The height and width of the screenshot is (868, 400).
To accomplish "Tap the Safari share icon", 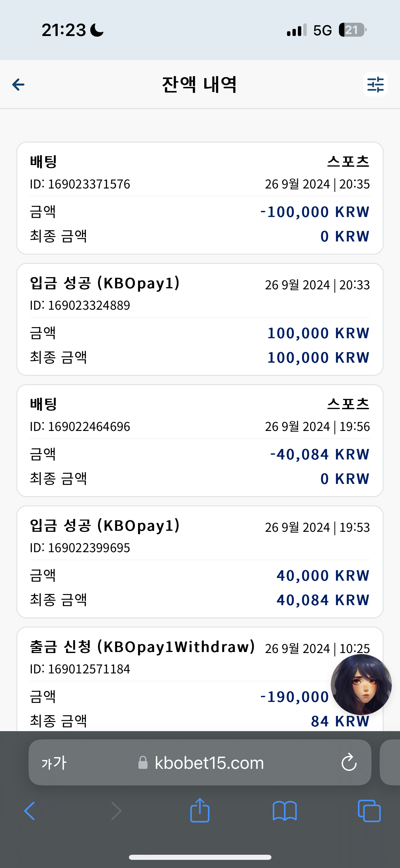I will click(x=200, y=810).
